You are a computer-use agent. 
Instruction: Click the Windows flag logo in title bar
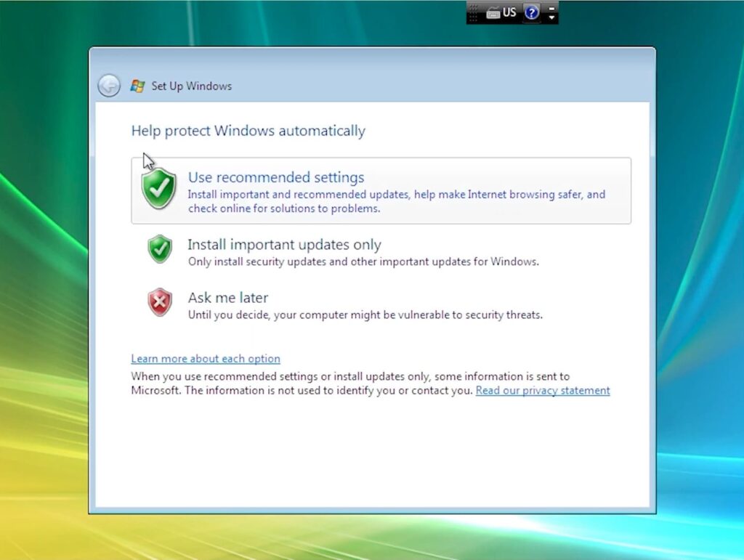point(137,86)
